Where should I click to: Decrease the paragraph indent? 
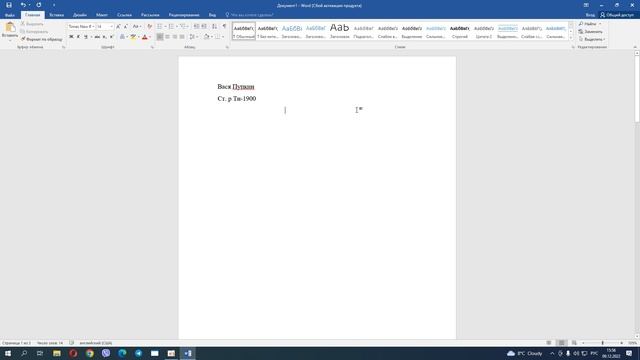click(196, 27)
